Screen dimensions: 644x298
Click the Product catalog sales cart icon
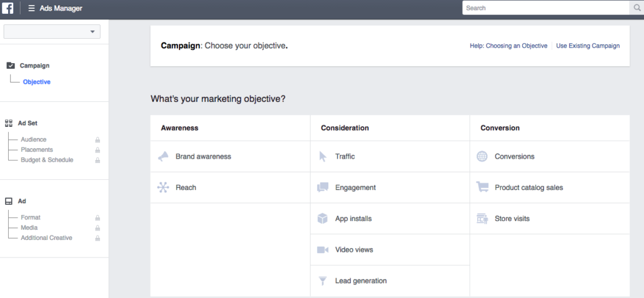click(x=482, y=187)
